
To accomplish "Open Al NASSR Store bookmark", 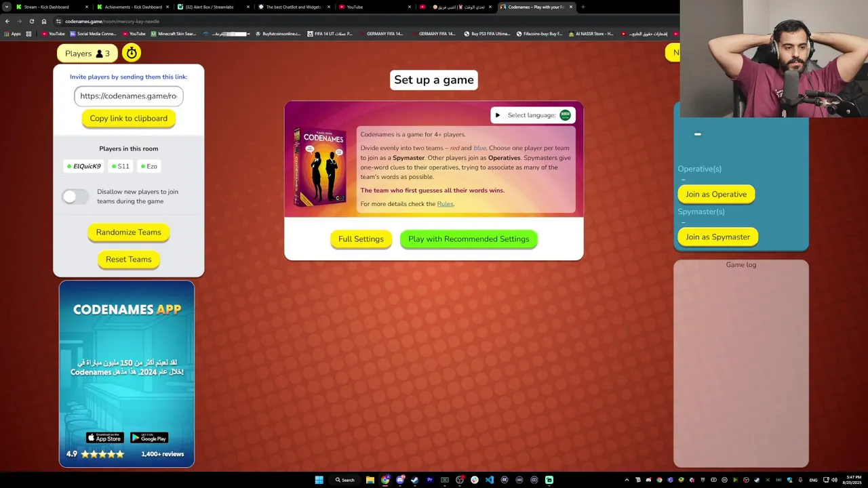I will coord(591,34).
